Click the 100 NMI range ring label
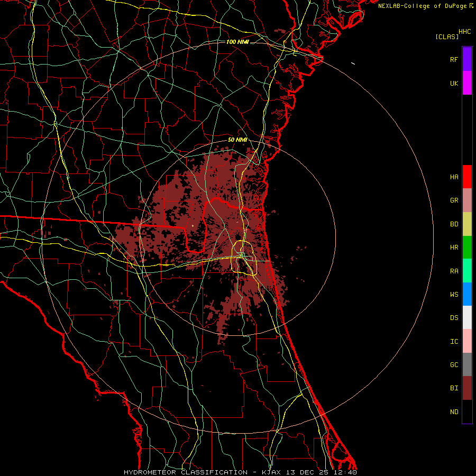The height and width of the screenshot is (476, 476). coord(237,42)
